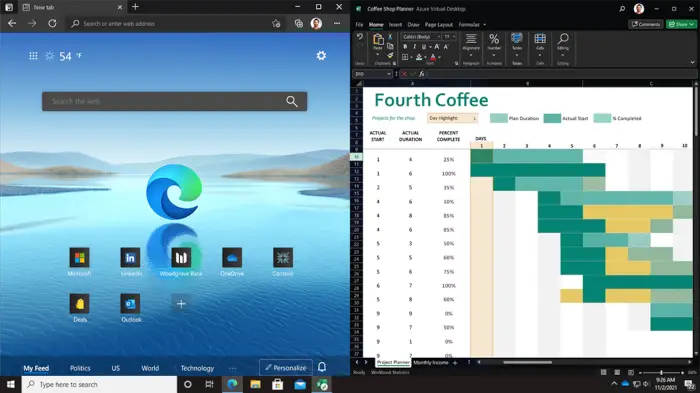Click the green Share button
The image size is (700, 393).
(681, 24)
